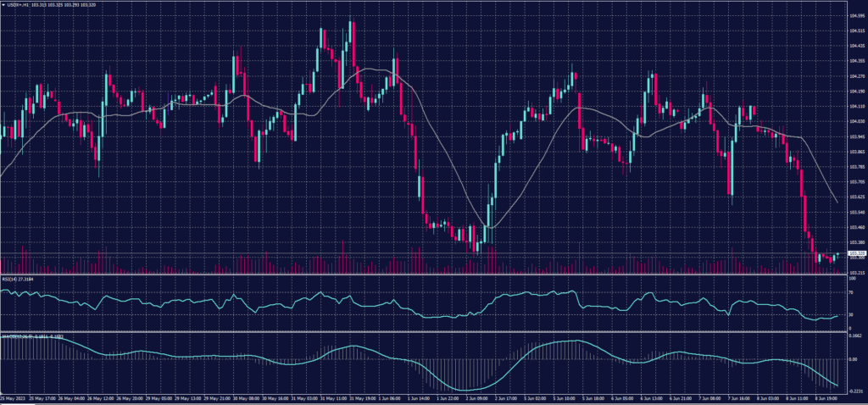Click the MACD 0.00 scale label
Image resolution: width=868 pixels, height=405 pixels.
pyautogui.click(x=853, y=359)
